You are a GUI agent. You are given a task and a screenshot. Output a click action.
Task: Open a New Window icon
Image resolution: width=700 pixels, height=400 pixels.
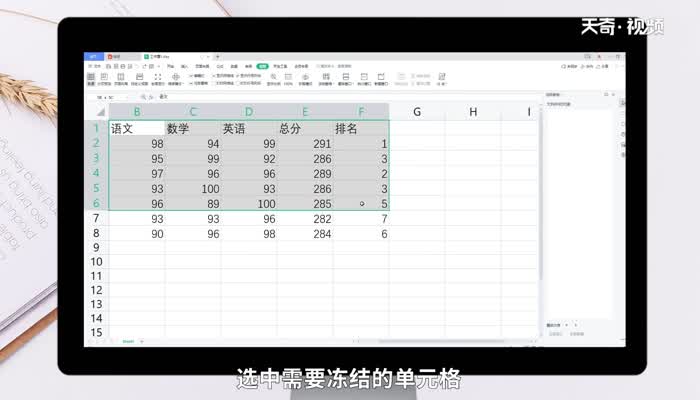[x=381, y=79]
